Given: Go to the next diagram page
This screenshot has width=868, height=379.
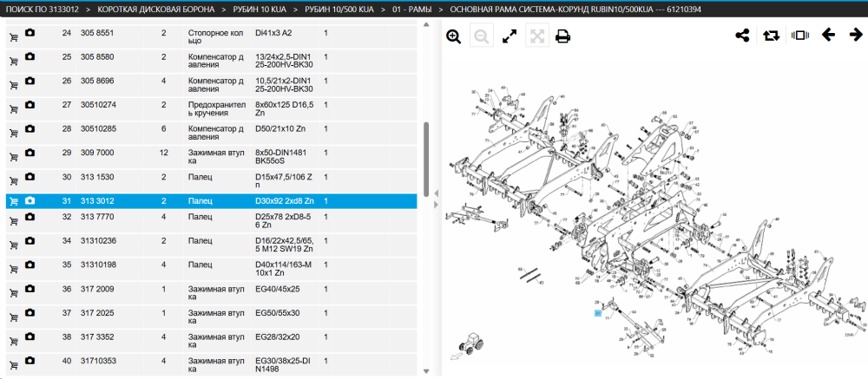Looking at the screenshot, I should pos(856,36).
